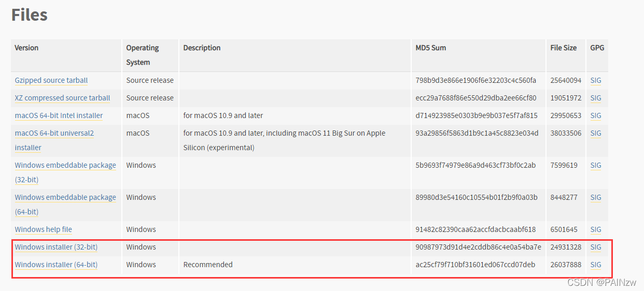Click the Version column header
644x291 pixels.
point(26,48)
